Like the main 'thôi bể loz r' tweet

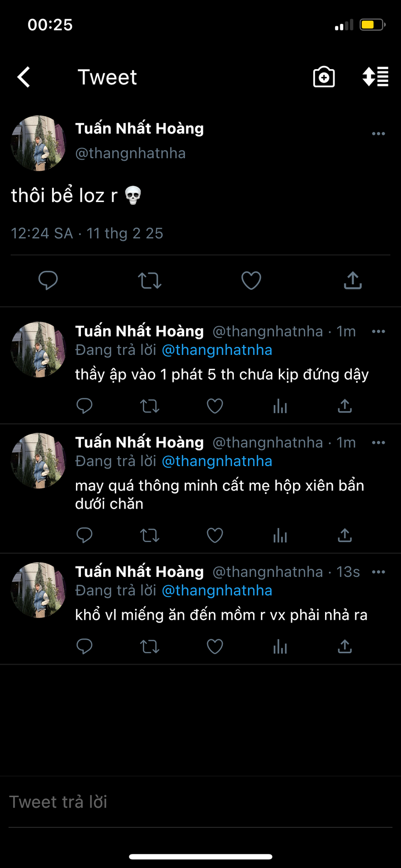click(x=251, y=280)
